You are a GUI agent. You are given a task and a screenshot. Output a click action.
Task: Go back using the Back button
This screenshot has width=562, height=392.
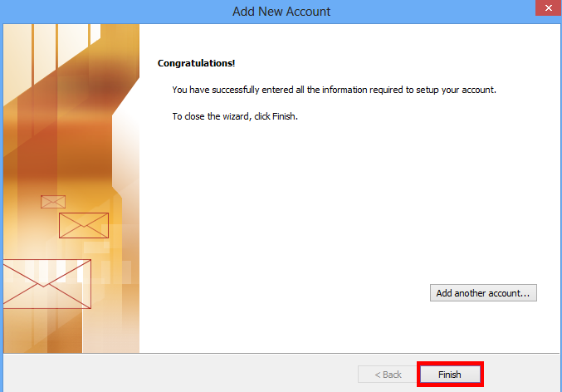coord(386,375)
